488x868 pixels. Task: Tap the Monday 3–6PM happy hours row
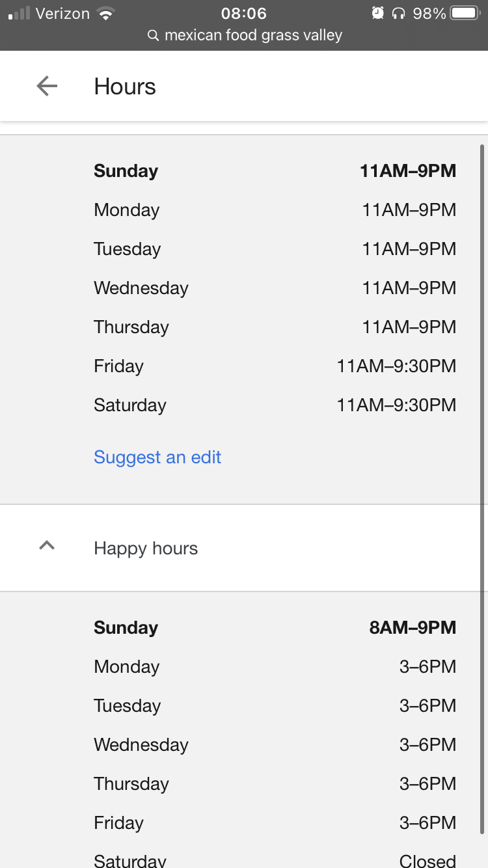[x=275, y=667]
